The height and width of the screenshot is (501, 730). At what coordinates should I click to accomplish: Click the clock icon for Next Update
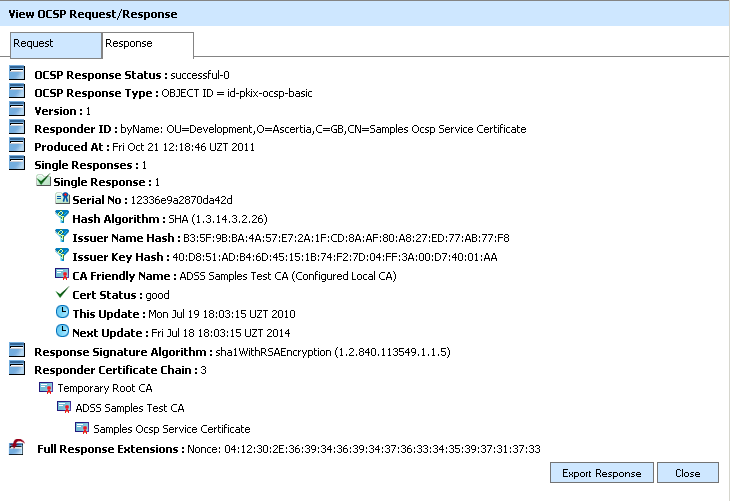click(x=62, y=331)
